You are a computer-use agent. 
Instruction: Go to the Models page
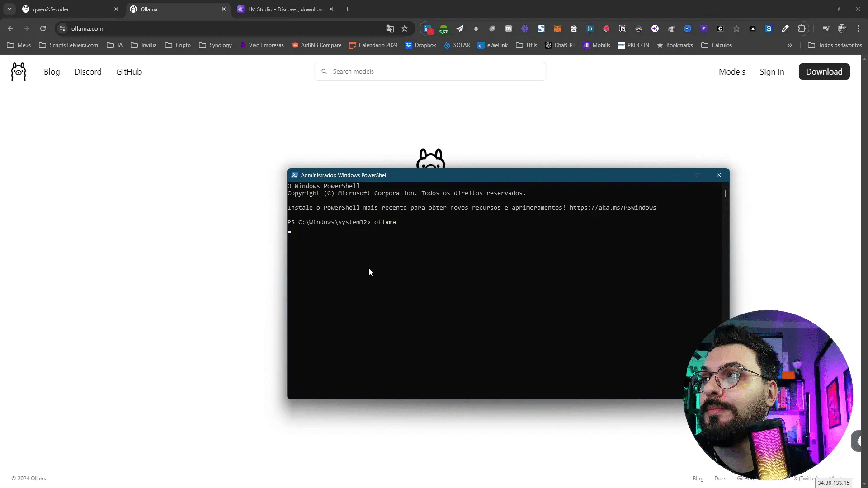tap(732, 72)
